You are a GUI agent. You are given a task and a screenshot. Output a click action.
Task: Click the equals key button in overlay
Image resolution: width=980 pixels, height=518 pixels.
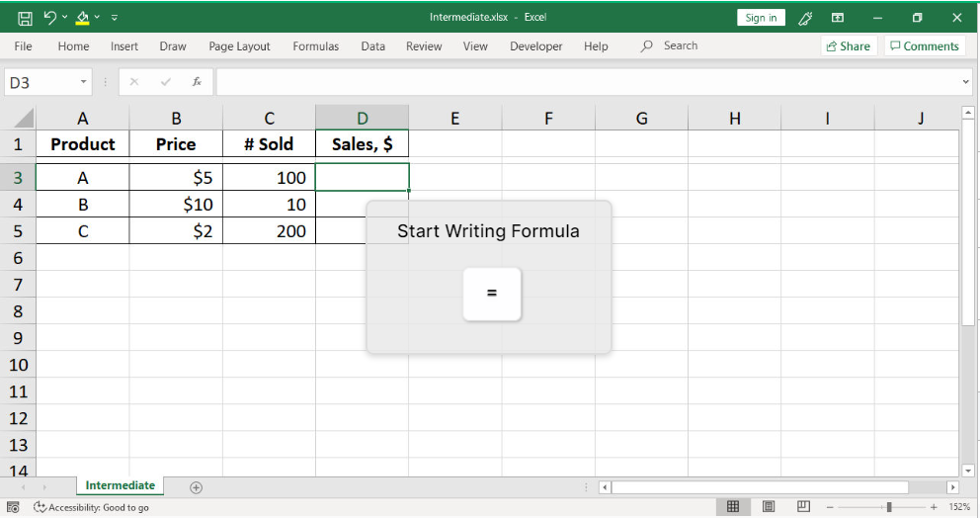coord(492,294)
